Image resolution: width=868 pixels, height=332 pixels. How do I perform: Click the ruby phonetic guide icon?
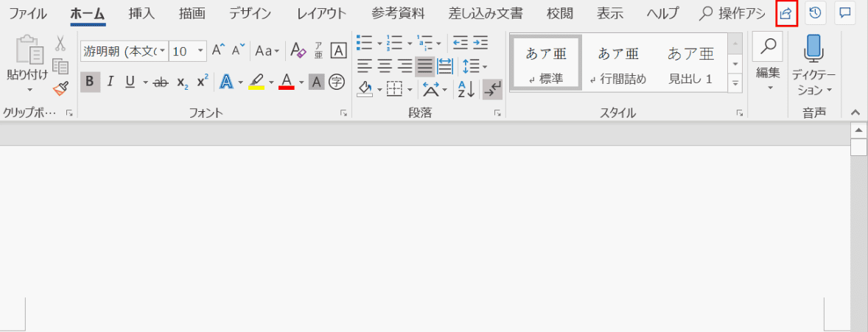[x=319, y=51]
